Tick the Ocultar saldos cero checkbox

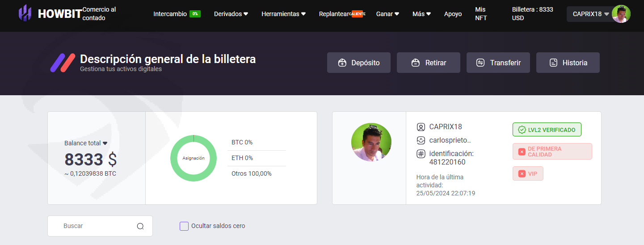(x=184, y=226)
